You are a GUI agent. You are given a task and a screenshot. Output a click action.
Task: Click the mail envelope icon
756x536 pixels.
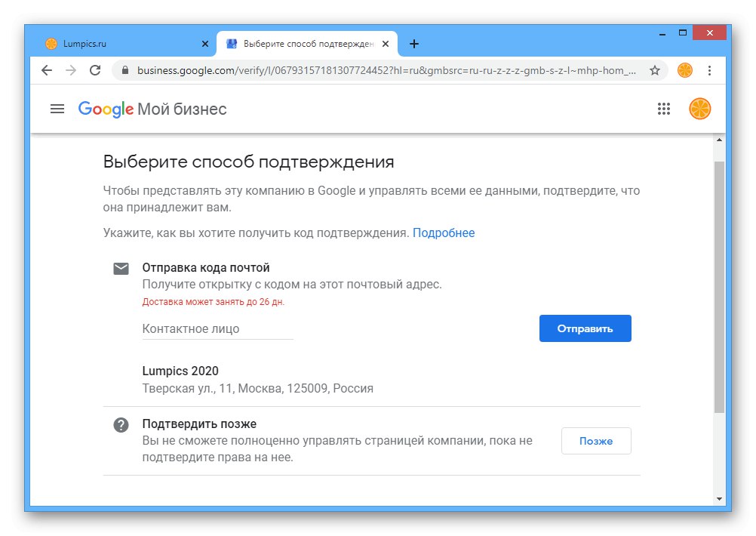(121, 269)
